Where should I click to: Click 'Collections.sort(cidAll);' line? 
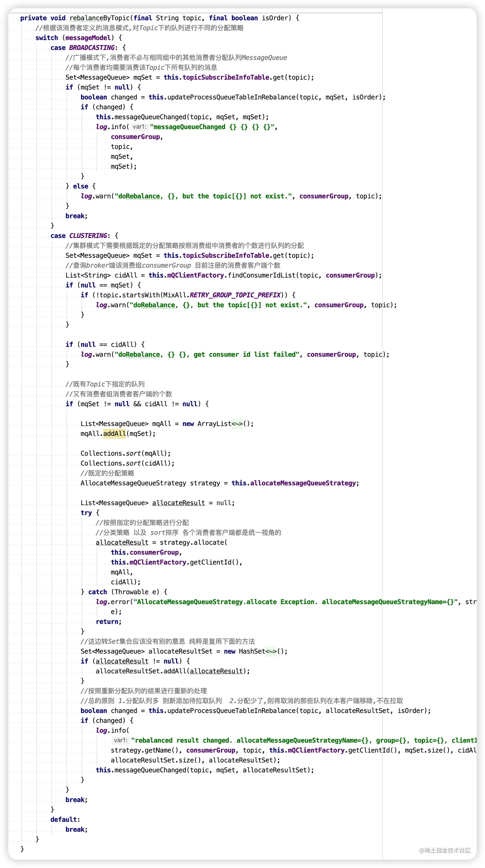click(x=127, y=463)
